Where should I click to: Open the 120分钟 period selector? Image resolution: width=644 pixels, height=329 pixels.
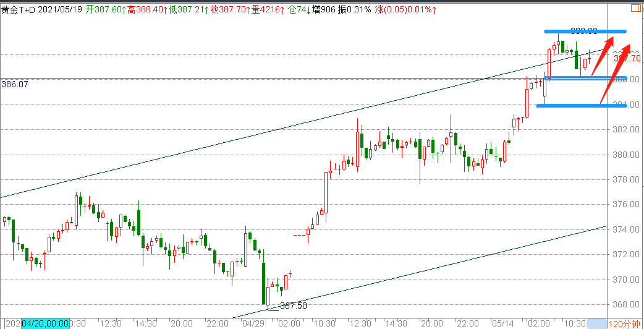(x=625, y=323)
